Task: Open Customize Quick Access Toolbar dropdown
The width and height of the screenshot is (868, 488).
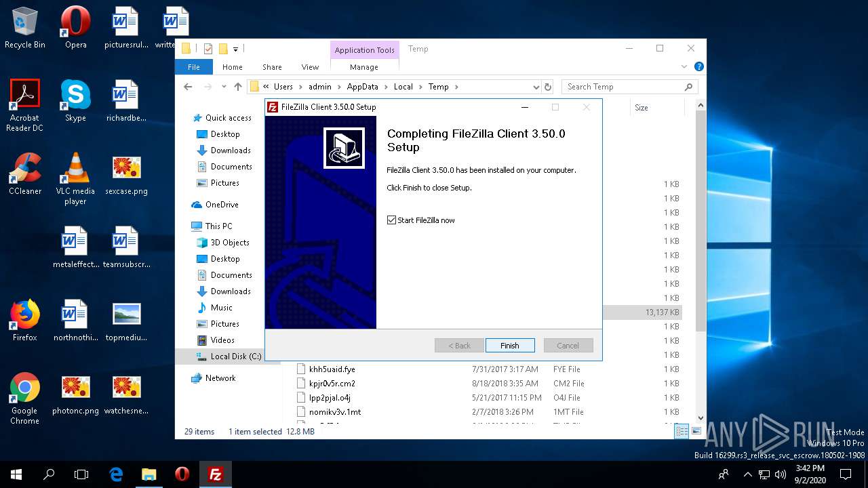Action: click(x=236, y=49)
